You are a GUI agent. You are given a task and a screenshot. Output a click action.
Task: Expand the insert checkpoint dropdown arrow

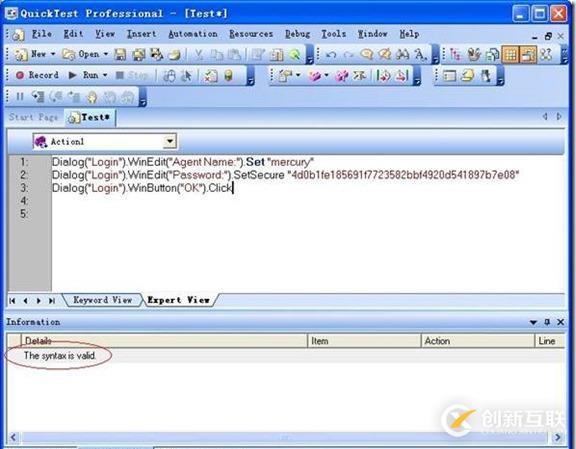coord(298,75)
